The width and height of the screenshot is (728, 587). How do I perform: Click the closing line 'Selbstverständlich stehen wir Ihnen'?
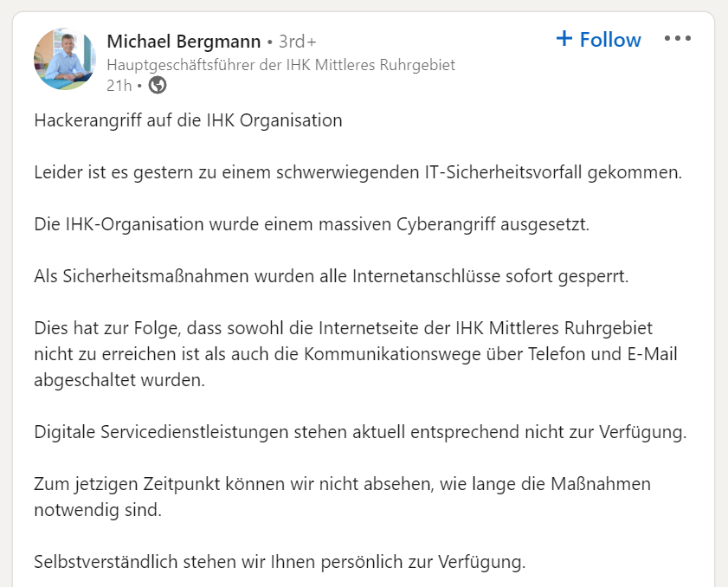280,562
